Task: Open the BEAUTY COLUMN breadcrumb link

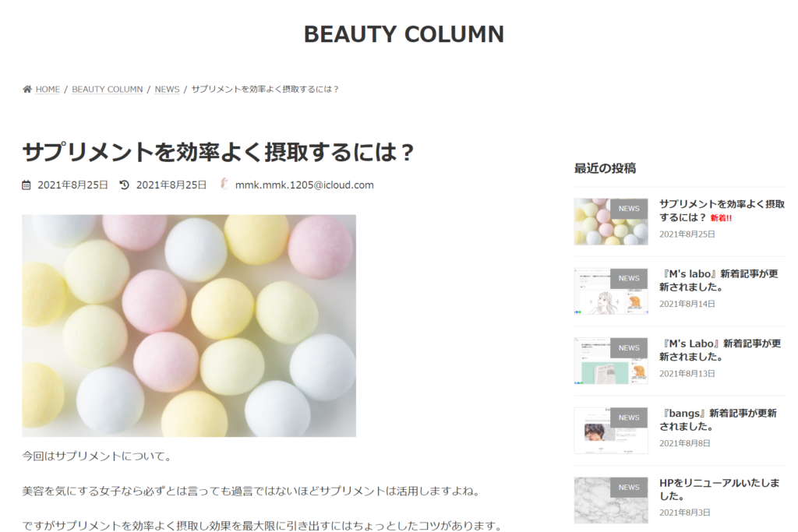Action: click(x=108, y=89)
